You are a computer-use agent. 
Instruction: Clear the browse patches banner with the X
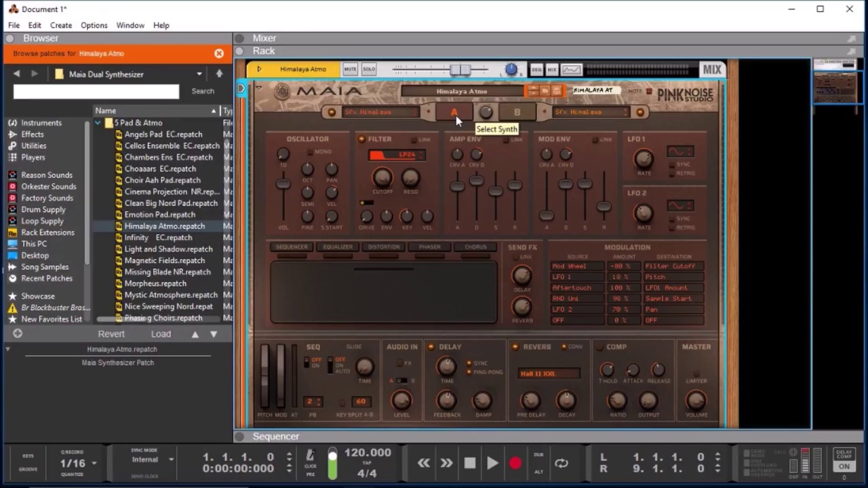(x=219, y=53)
